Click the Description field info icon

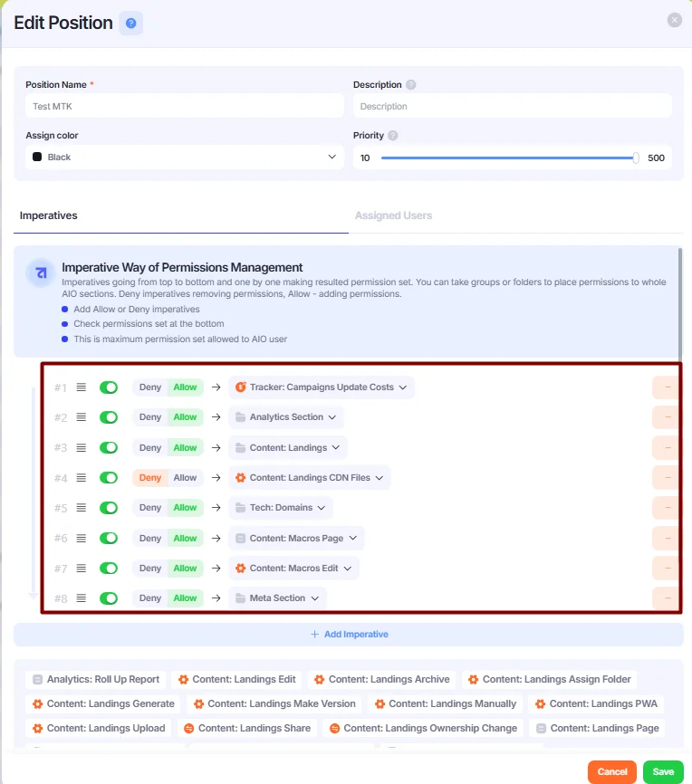(x=411, y=84)
